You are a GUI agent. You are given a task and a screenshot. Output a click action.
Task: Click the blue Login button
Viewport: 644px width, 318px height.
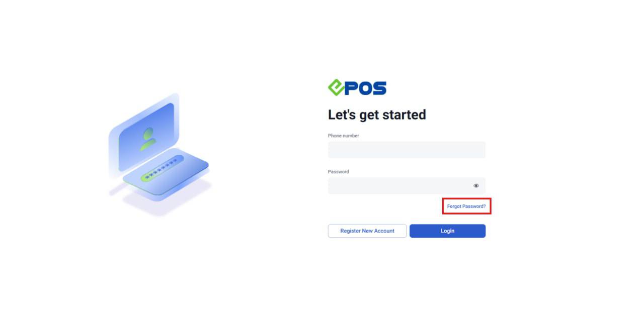click(447, 231)
